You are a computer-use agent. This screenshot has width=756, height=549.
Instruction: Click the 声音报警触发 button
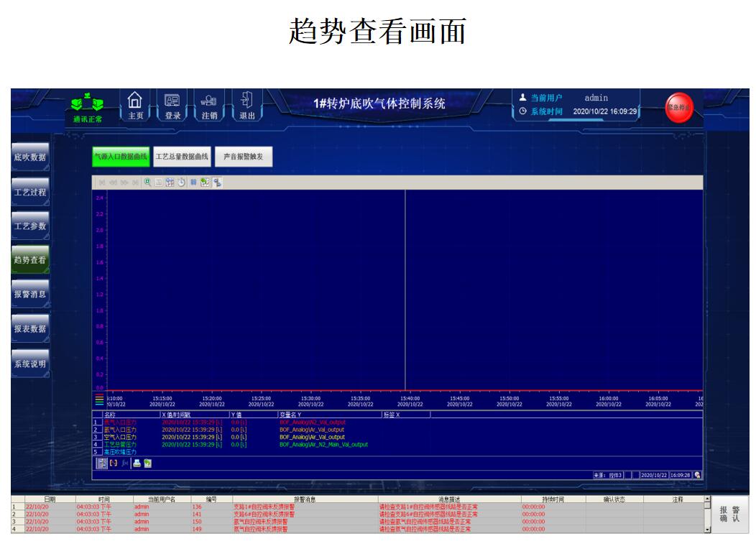[244, 156]
